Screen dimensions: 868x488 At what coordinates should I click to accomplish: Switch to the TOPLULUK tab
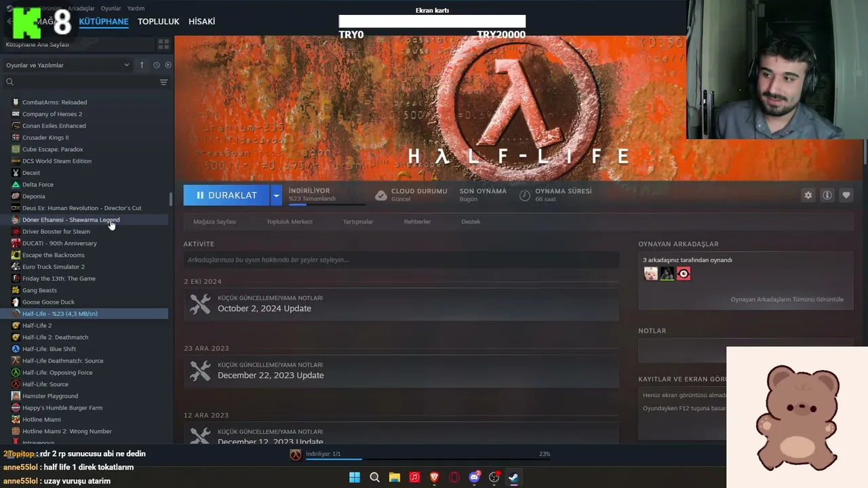(159, 22)
